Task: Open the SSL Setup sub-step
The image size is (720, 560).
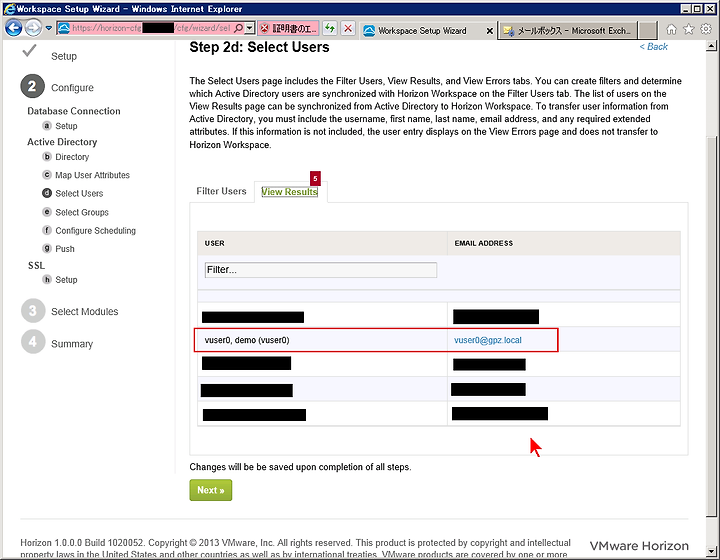Action: pos(60,280)
